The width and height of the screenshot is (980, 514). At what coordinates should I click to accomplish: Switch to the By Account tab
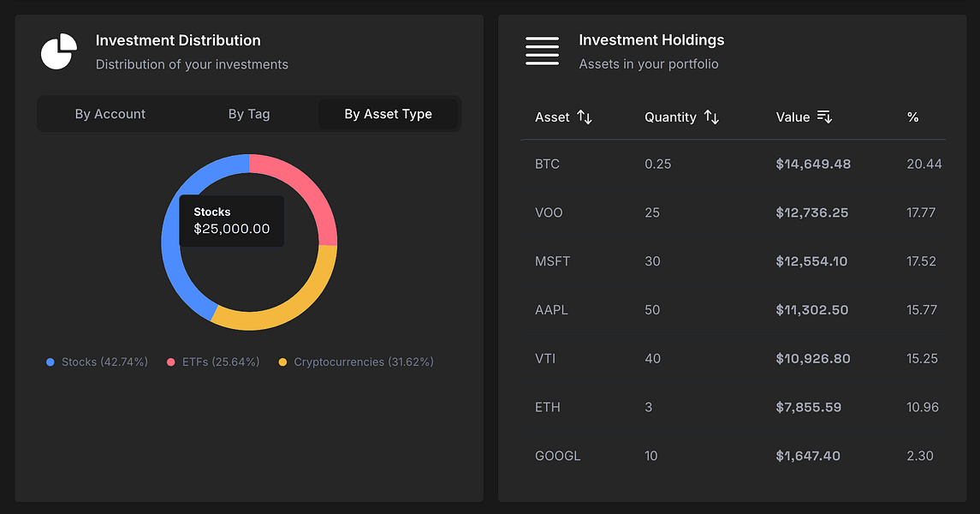(110, 113)
